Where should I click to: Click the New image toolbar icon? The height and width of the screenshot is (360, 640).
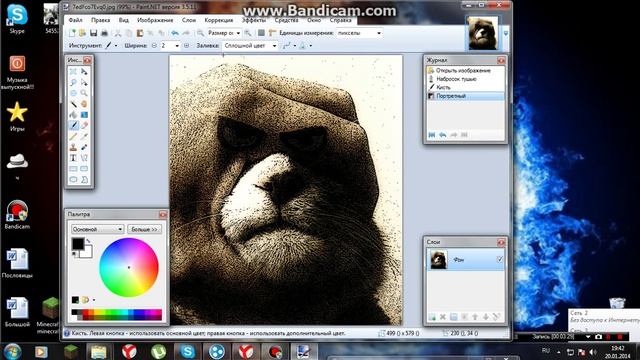(x=72, y=33)
